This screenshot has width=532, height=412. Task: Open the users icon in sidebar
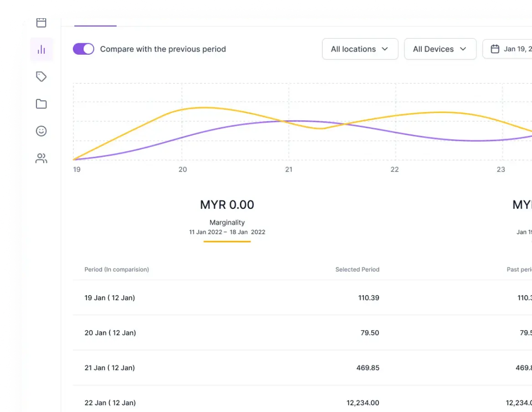41,159
